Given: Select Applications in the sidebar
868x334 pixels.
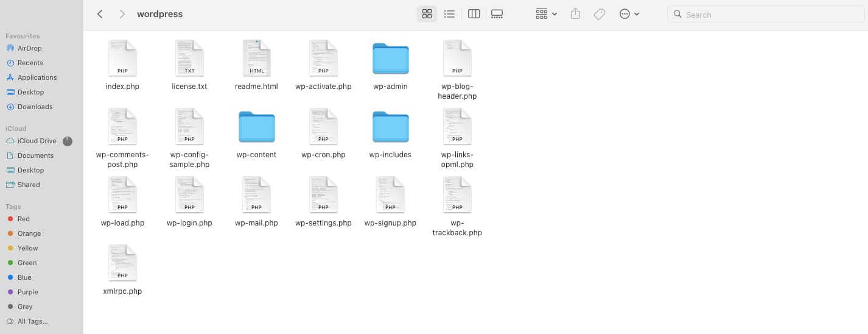Looking at the screenshot, I should pos(37,77).
